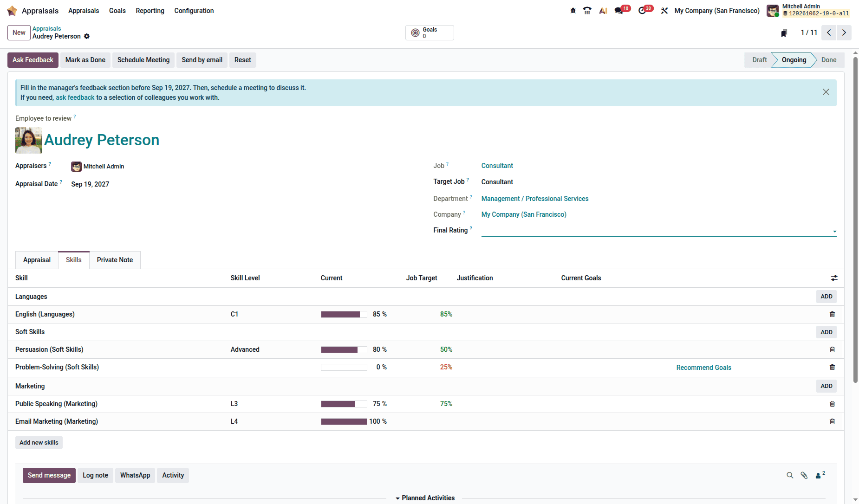Switch to the Appraisal tab

(x=37, y=260)
